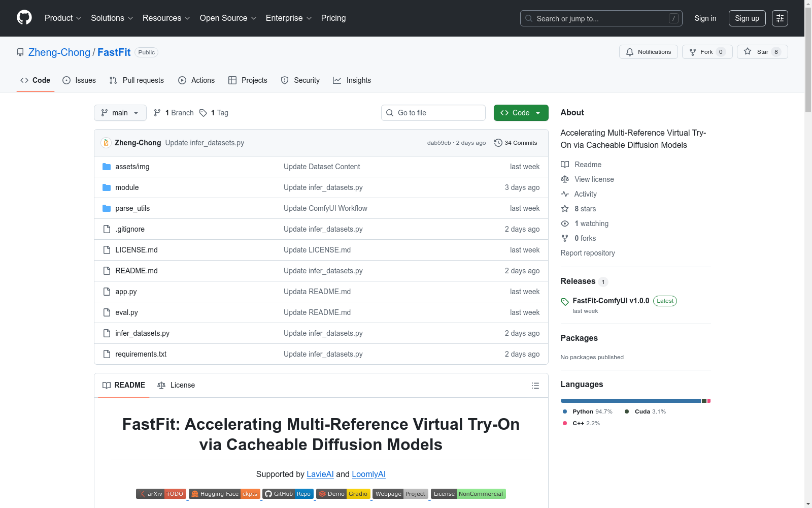Click the assets/img folder icon
This screenshot has width=812, height=508.
point(107,167)
